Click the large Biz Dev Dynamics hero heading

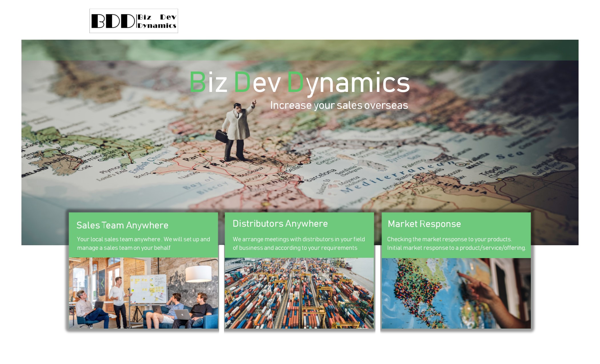[x=299, y=83]
